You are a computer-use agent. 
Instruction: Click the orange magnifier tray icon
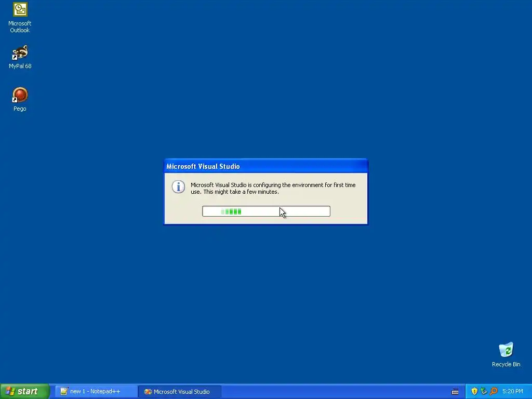494,391
